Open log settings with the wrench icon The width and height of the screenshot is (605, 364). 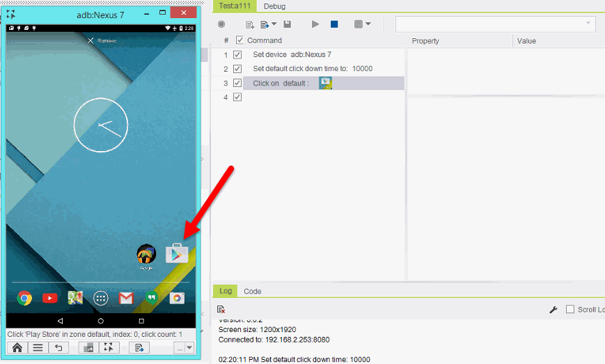click(x=553, y=309)
